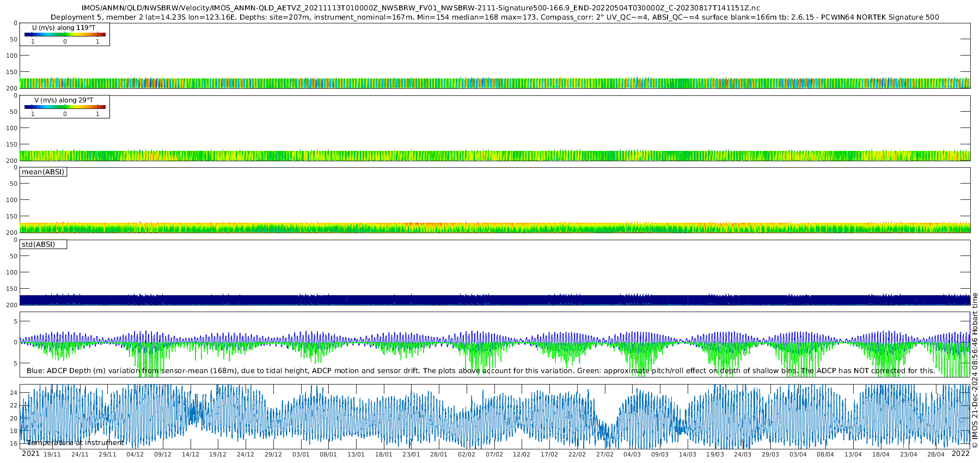Choose the 19/03 date tick

715,455
